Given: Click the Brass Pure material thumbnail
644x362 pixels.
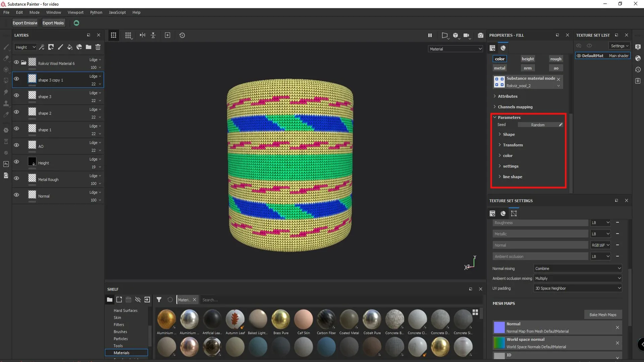Looking at the screenshot, I should click(280, 319).
